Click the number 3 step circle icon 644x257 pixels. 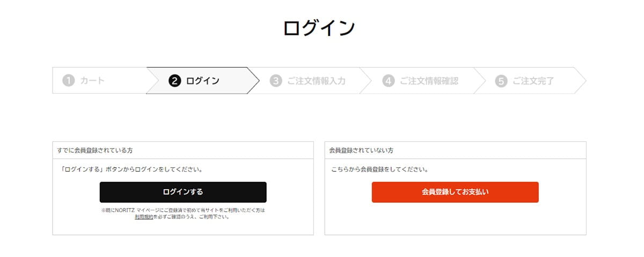point(276,81)
